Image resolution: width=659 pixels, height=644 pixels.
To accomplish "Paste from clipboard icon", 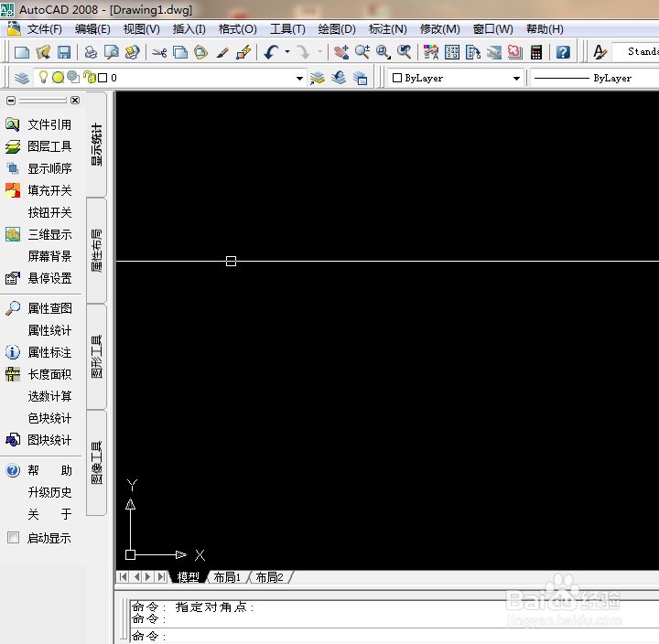I will click(x=200, y=52).
